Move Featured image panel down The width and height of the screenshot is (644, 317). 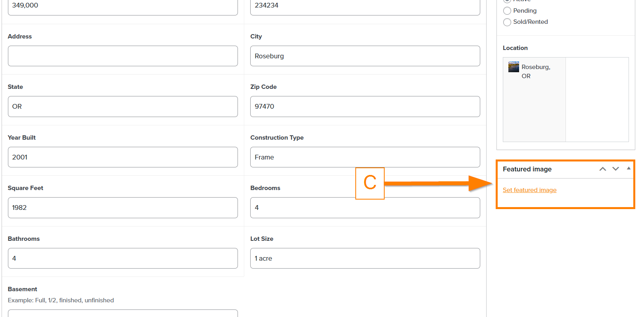coord(615,169)
